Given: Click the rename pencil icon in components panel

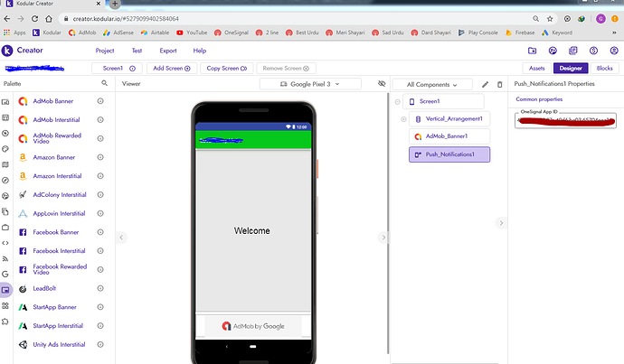Looking at the screenshot, I should pos(485,84).
